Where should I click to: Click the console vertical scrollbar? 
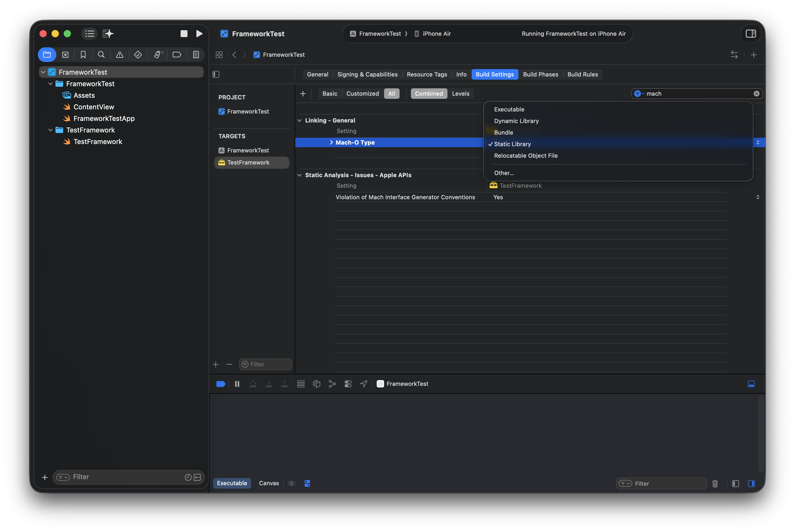(x=761, y=434)
